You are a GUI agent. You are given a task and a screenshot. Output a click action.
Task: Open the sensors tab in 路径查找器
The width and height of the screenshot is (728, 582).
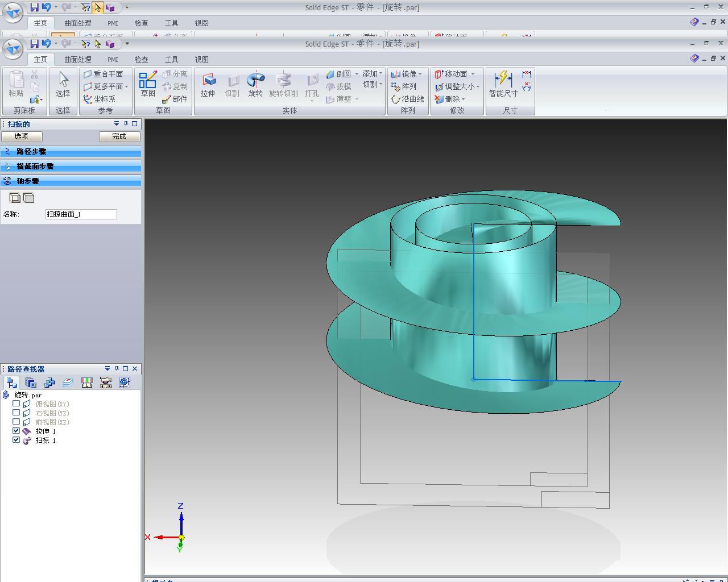point(87,383)
